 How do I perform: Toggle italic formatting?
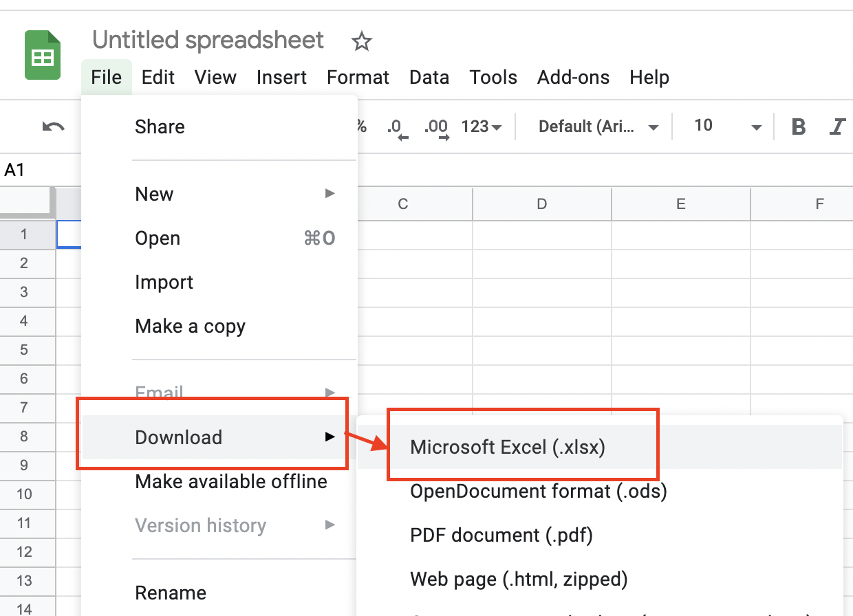838,126
